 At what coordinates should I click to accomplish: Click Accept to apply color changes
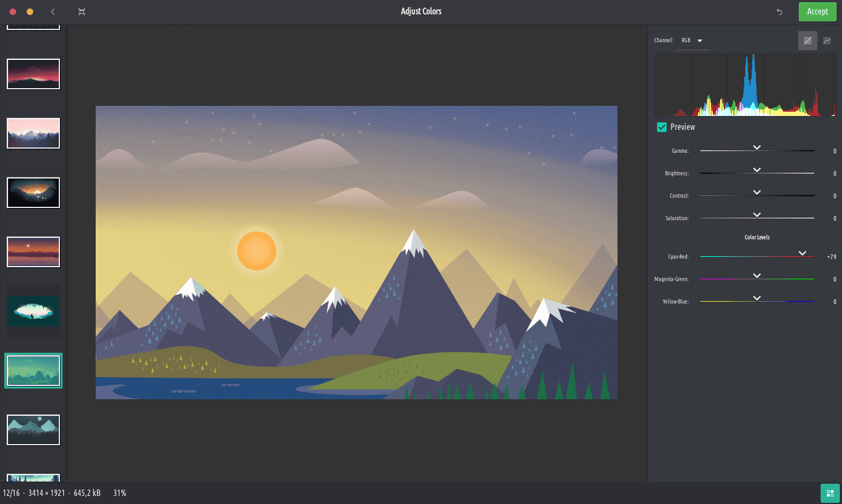(x=817, y=12)
